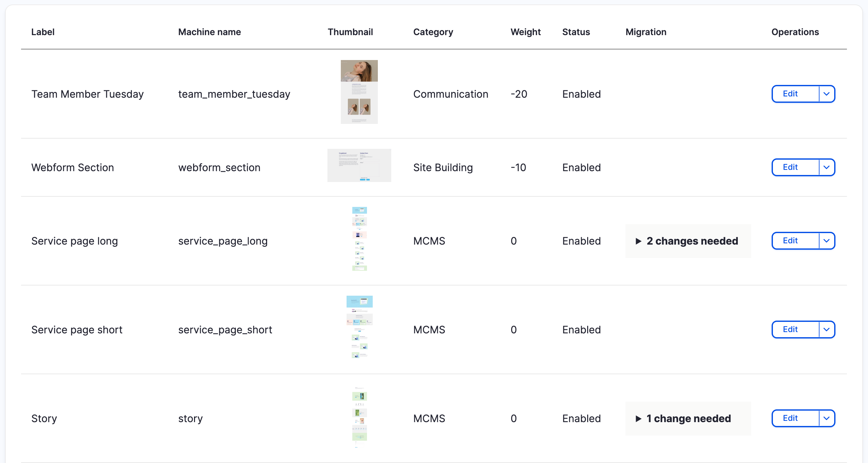Expand '1 change needed' migration details

(x=688, y=419)
